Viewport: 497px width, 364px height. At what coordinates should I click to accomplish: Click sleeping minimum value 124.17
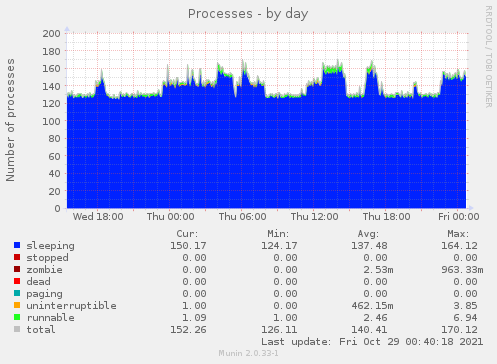[x=279, y=246]
